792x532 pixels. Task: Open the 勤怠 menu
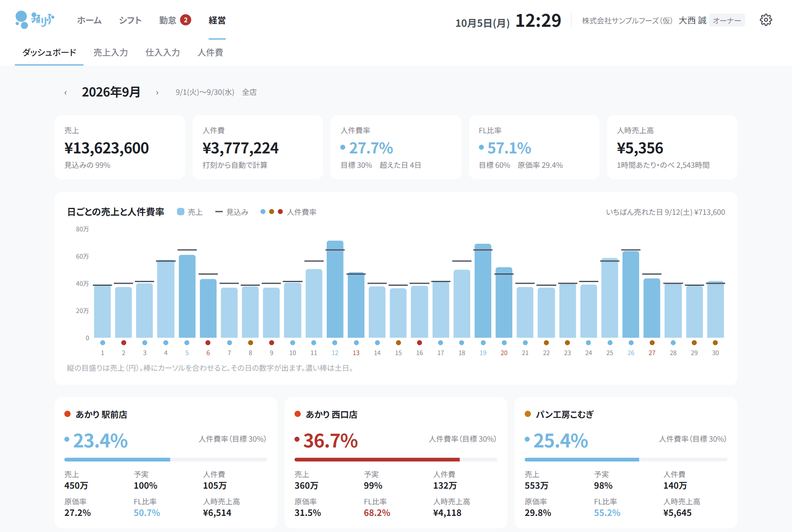click(x=168, y=20)
